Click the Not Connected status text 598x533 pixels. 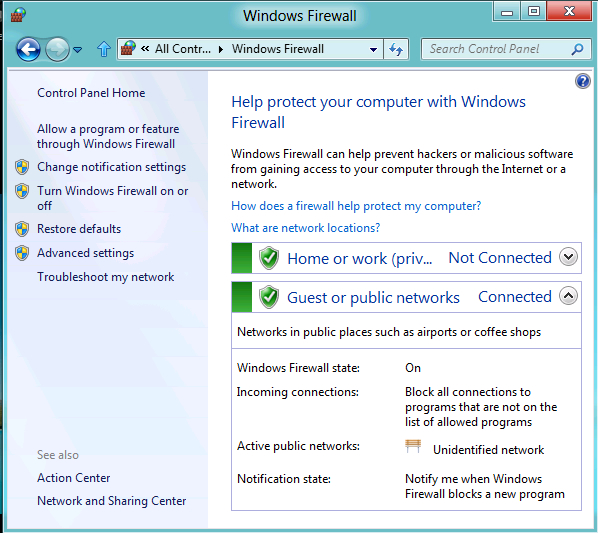tap(500, 258)
